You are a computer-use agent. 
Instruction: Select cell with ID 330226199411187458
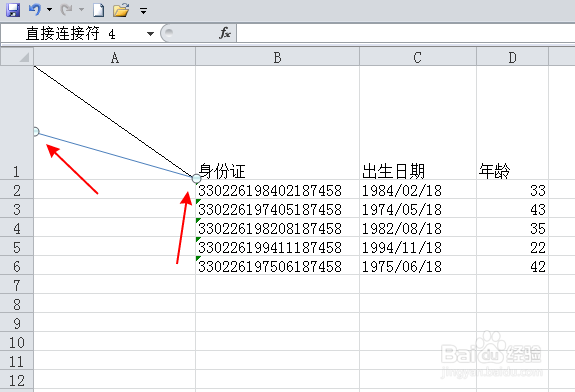coord(278,246)
